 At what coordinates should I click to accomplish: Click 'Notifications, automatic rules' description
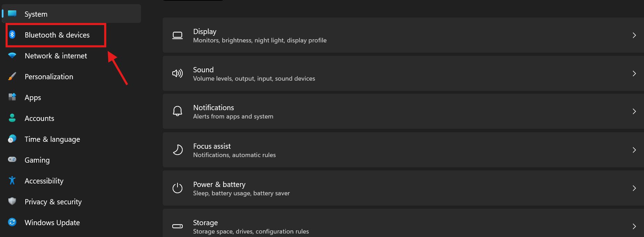234,155
